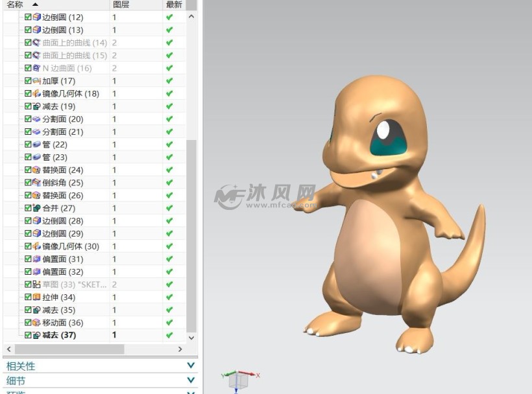The image size is (532, 394).
Task: Click the 减去 (19) subtract icon
Action: [36, 106]
